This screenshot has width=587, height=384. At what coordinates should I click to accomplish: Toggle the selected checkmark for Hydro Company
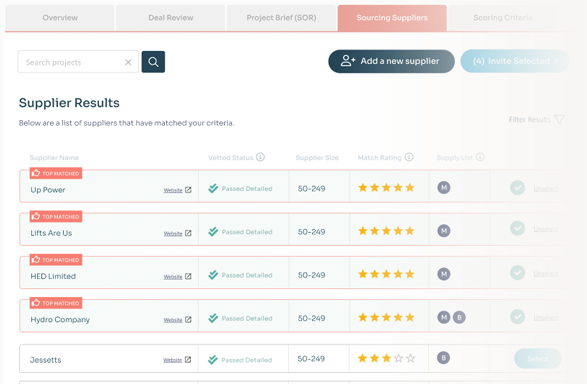517,317
